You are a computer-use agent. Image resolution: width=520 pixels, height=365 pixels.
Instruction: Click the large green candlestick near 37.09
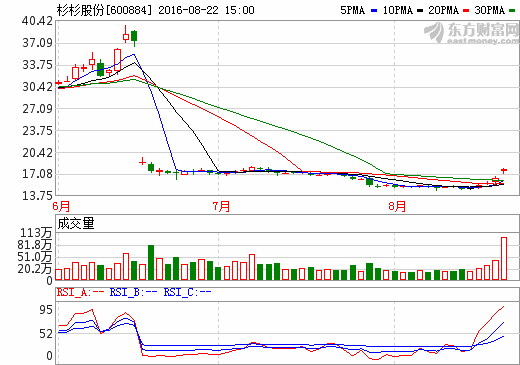(x=134, y=38)
